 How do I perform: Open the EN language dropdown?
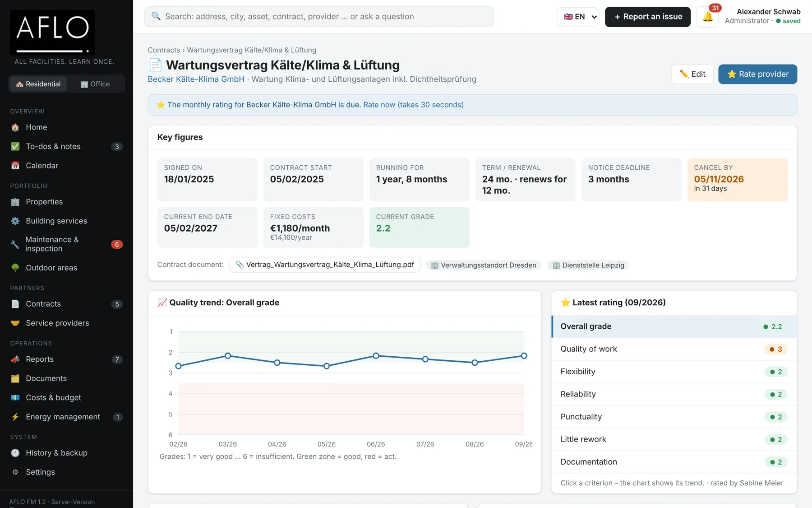[578, 17]
